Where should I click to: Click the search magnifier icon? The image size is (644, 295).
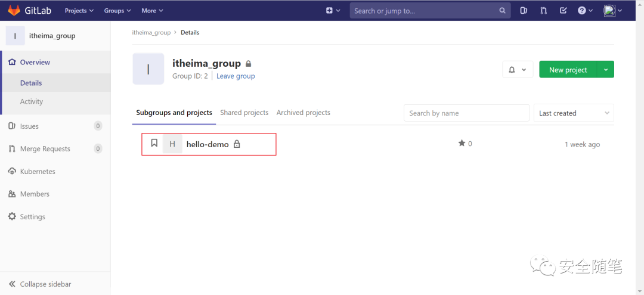[x=502, y=11]
